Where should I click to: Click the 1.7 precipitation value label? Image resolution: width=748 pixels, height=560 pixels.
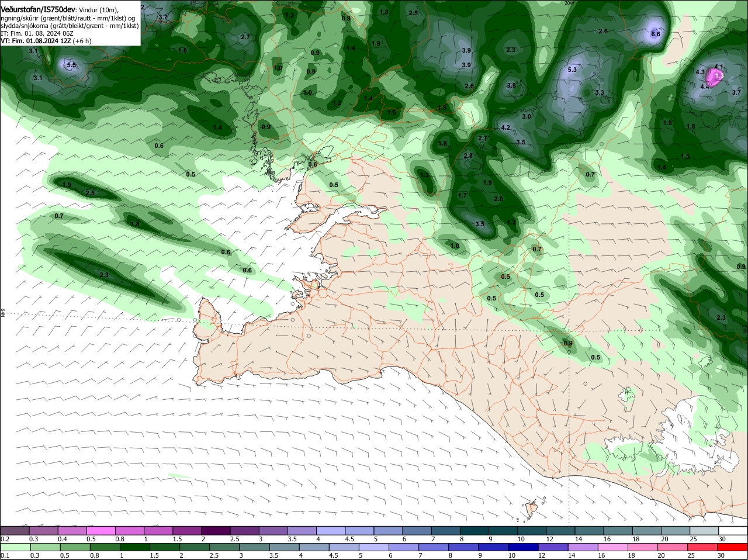coord(462,195)
